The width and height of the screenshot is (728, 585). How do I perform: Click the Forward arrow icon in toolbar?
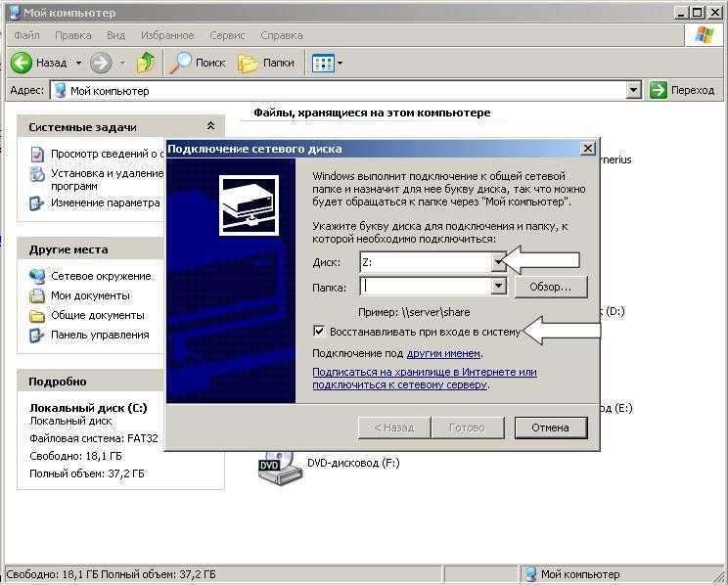(101, 63)
